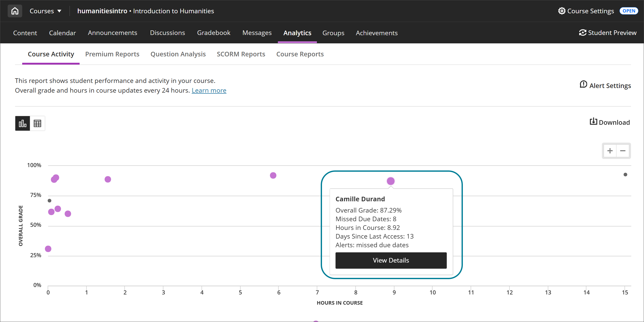Open the Course Reports section

coord(300,54)
